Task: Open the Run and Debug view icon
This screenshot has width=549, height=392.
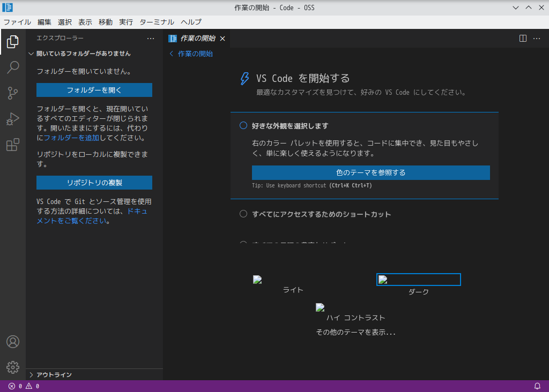Action: pyautogui.click(x=13, y=119)
